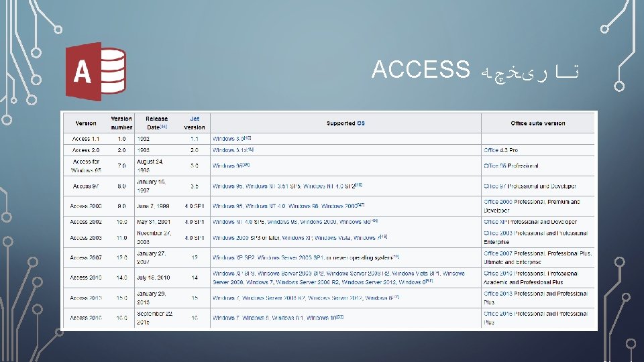Click the January 29, 2013 release date
The image size is (644, 362).
pyautogui.click(x=152, y=298)
